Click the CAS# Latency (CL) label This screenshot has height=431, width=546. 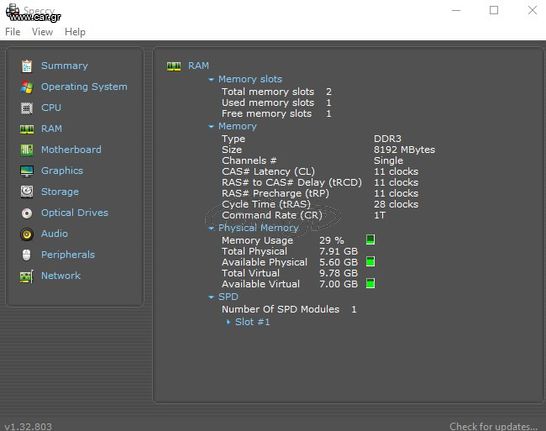268,172
